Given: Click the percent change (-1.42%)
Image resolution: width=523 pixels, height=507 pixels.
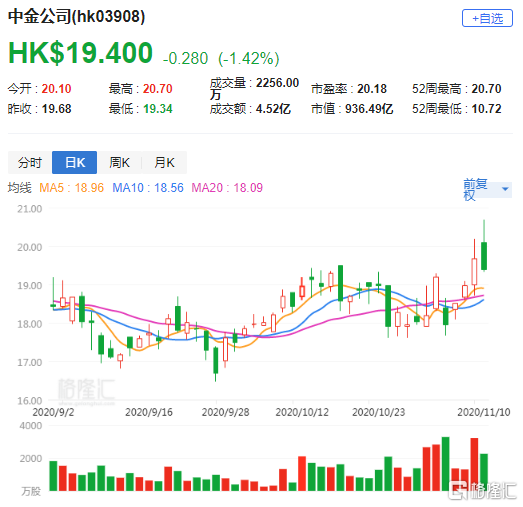Looking at the screenshot, I should click(248, 58).
